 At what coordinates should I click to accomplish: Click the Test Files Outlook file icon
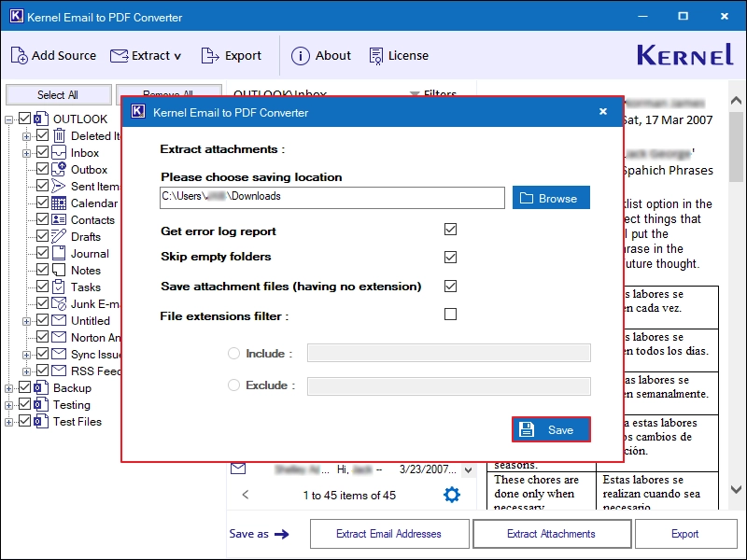41,421
